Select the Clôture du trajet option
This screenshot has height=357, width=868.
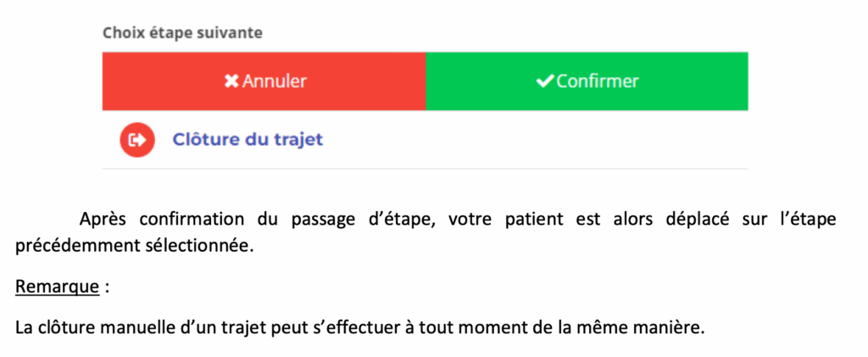click(x=248, y=140)
